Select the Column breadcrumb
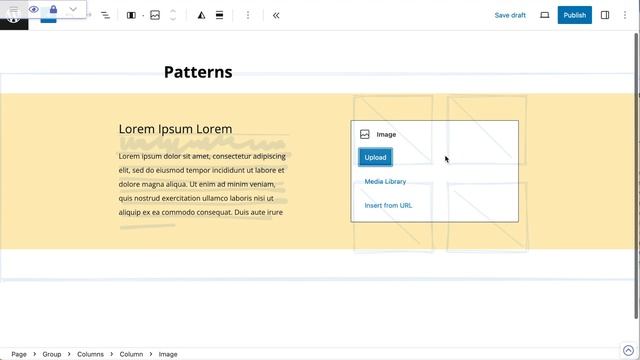This screenshot has height=360, width=640. click(x=131, y=354)
